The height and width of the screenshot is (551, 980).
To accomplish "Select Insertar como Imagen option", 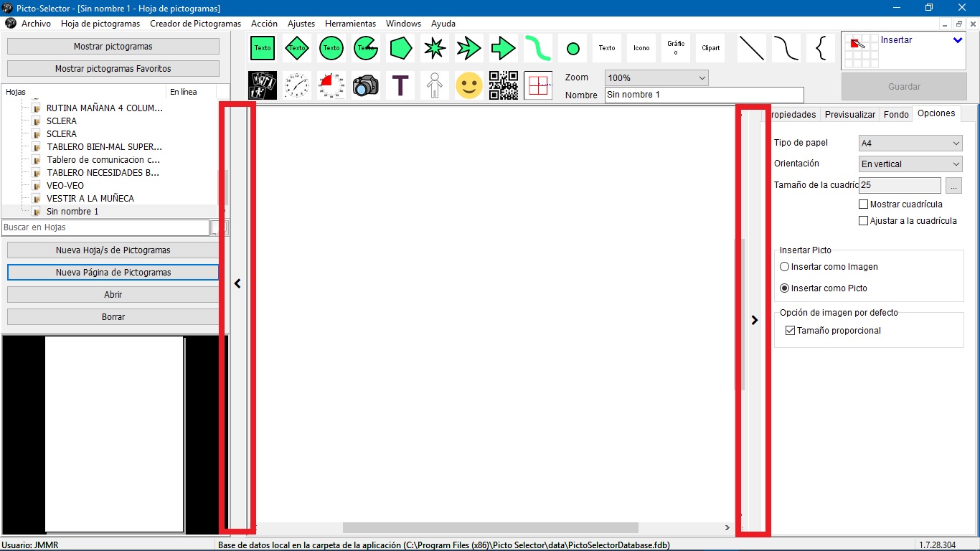I will click(x=785, y=266).
